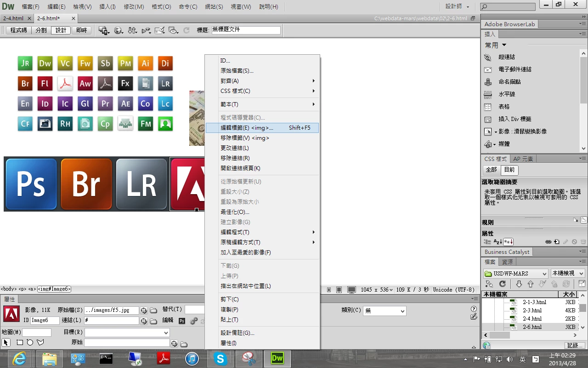This screenshot has width=588, height=368.
Task: Click the connect to remote server icon
Action: point(489,284)
